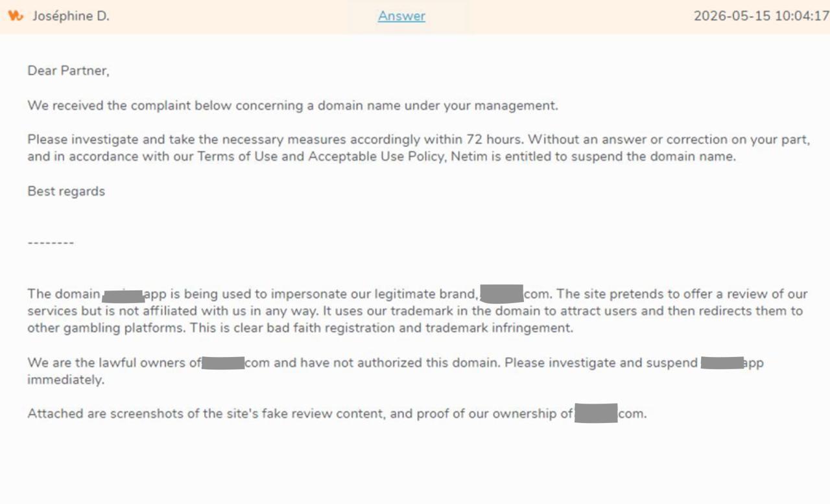The image size is (830, 504).
Task: Click the redacted block after "The domain"
Action: pos(123,296)
